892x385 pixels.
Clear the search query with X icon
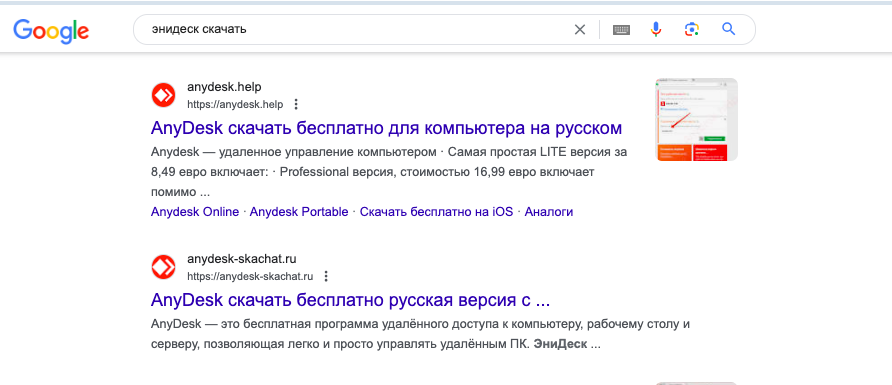tap(580, 30)
